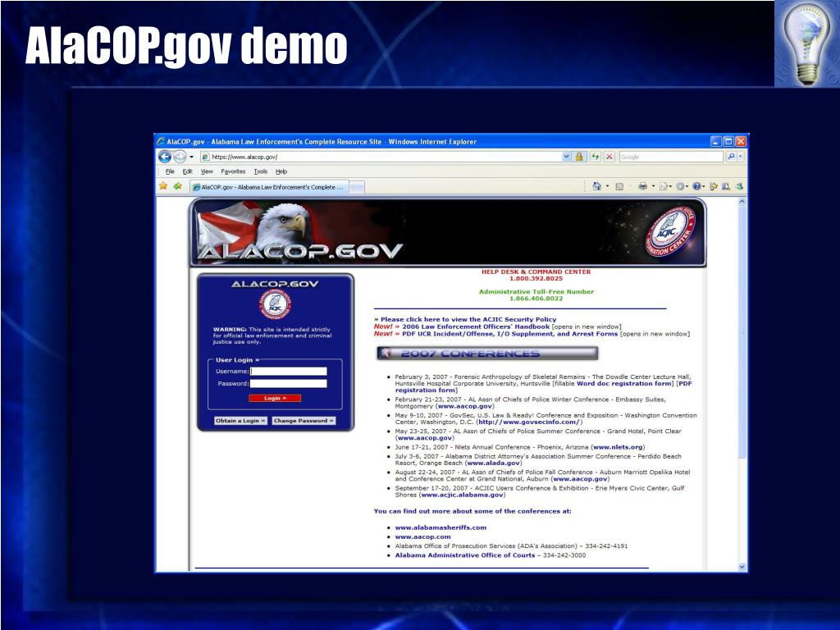
Task: Open the View menu
Action: pos(206,171)
